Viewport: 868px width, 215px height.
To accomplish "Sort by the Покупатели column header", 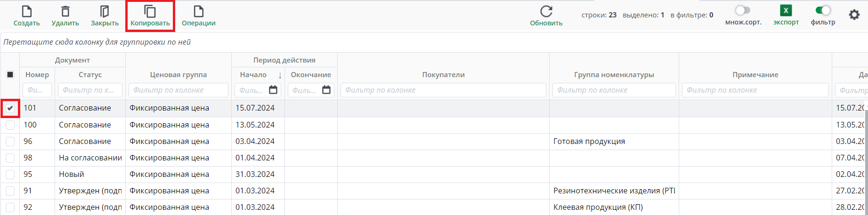I will (443, 75).
